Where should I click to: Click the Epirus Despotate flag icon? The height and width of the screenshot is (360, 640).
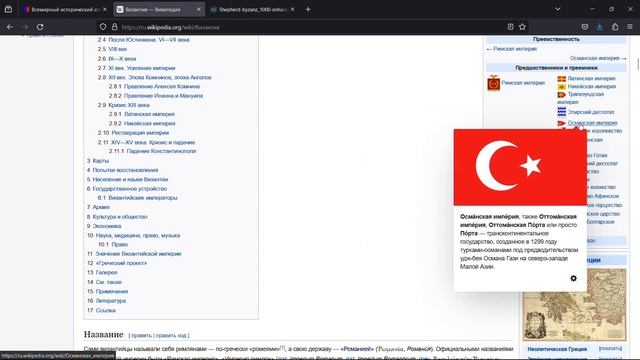[562, 112]
